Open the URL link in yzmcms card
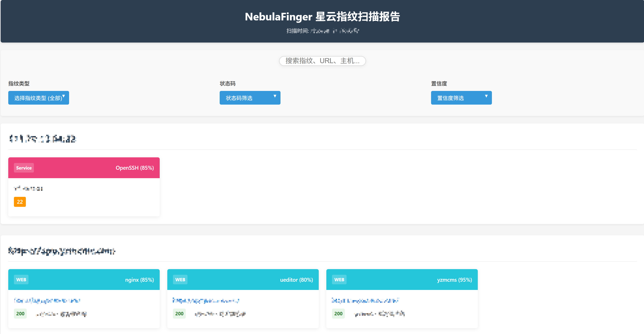This screenshot has width=644, height=334. point(365,300)
